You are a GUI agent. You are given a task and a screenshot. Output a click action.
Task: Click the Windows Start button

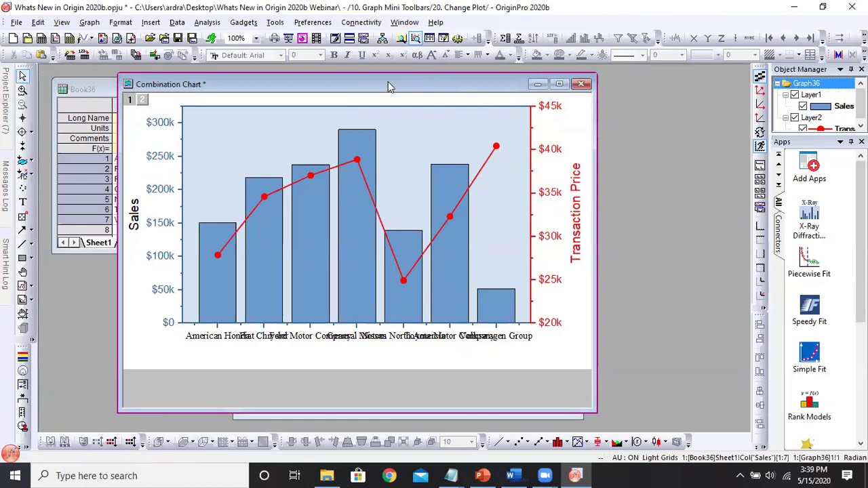[x=15, y=475]
